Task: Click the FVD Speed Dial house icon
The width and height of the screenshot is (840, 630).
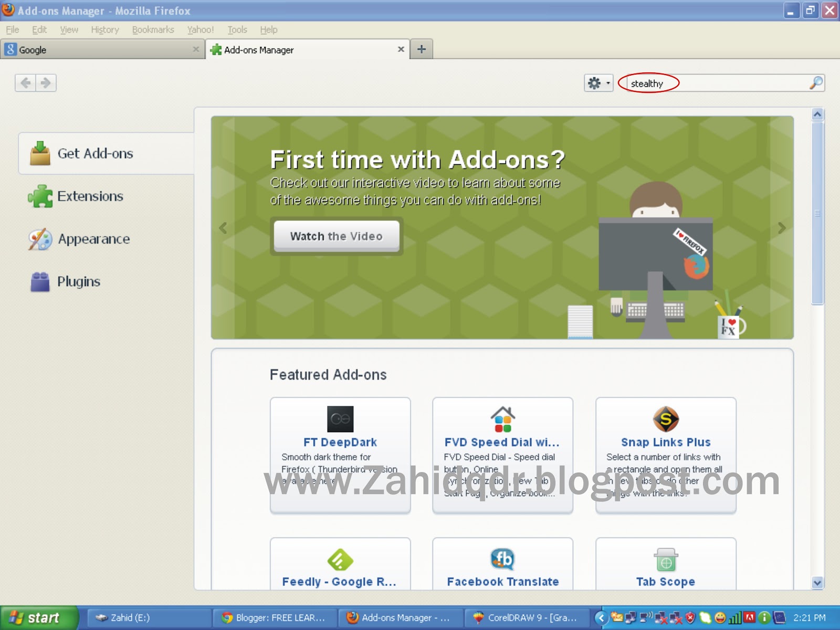Action: coord(503,419)
